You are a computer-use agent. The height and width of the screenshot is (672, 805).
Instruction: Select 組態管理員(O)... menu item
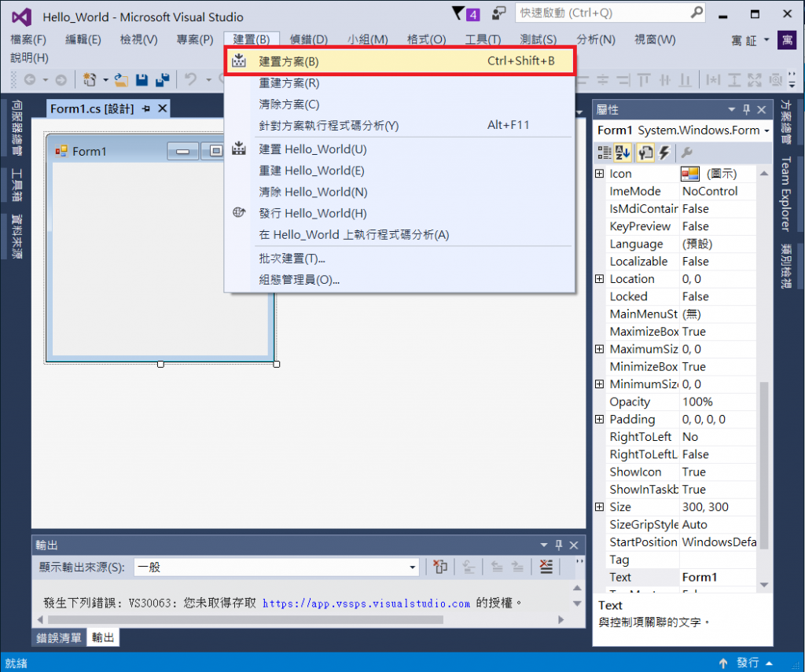click(x=400, y=280)
